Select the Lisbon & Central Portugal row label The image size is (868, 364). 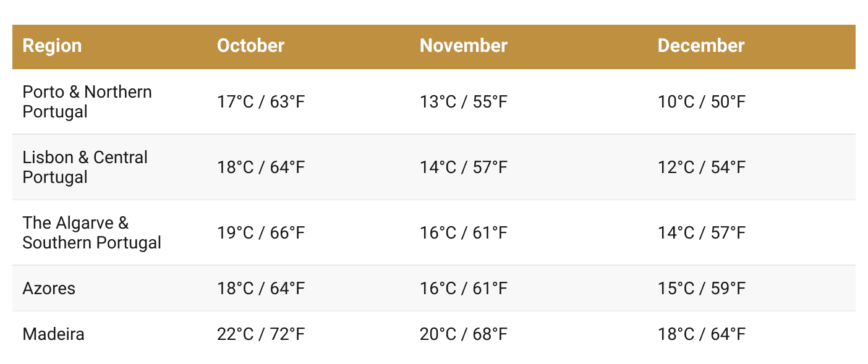tap(85, 167)
